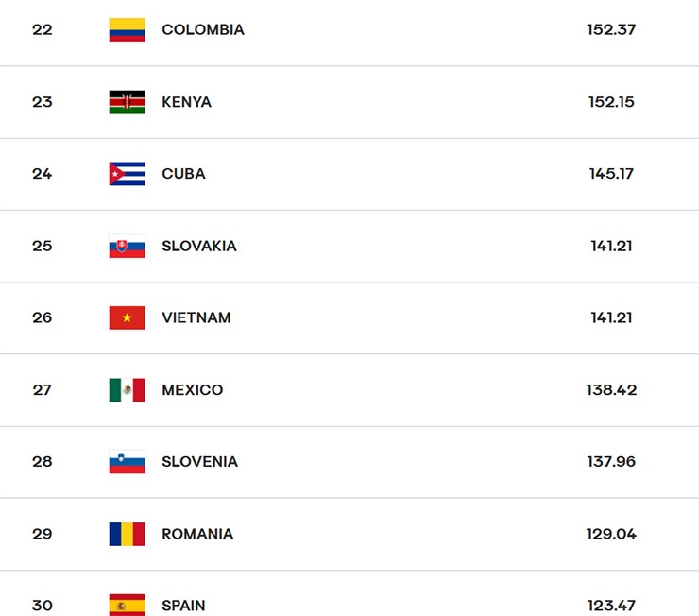The height and width of the screenshot is (616, 699).
Task: Select the VIETNAM team name
Action: pyautogui.click(x=196, y=317)
